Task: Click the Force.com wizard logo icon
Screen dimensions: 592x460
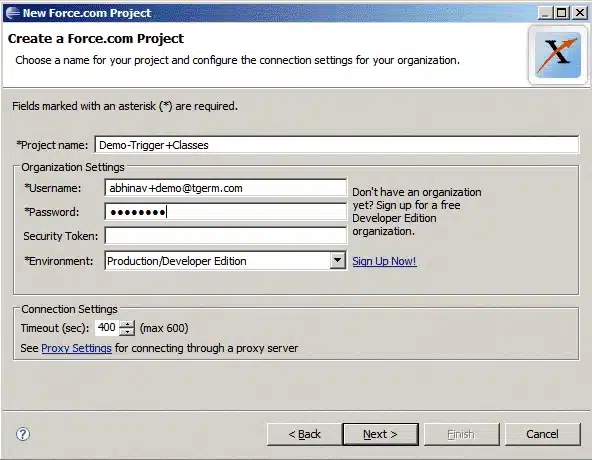Action: coord(558,55)
